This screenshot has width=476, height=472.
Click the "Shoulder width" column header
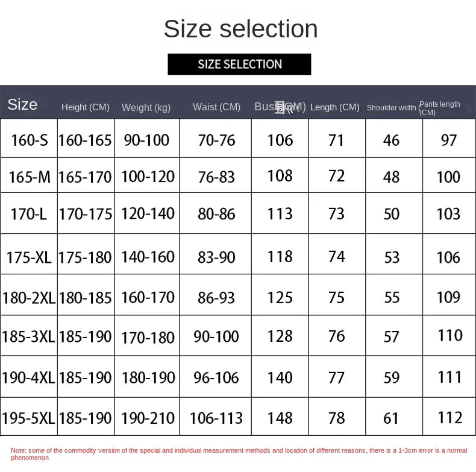pyautogui.click(x=391, y=108)
